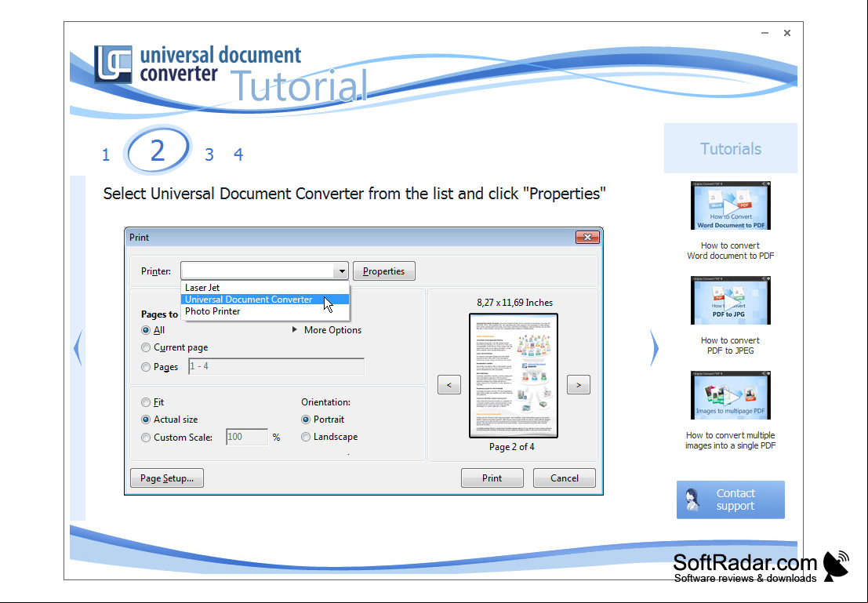Go to tutorial step 1
Viewport: 868px width, 603px height.
pyautogui.click(x=106, y=154)
